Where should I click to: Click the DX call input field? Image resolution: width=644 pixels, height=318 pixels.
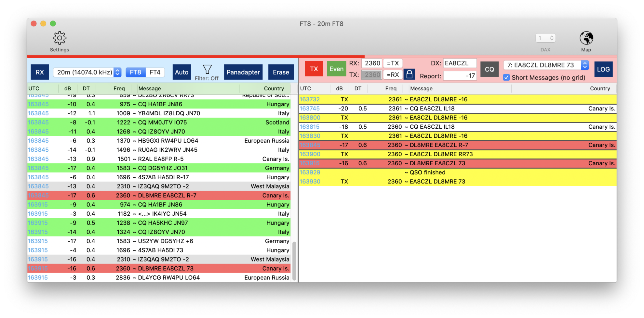point(460,63)
